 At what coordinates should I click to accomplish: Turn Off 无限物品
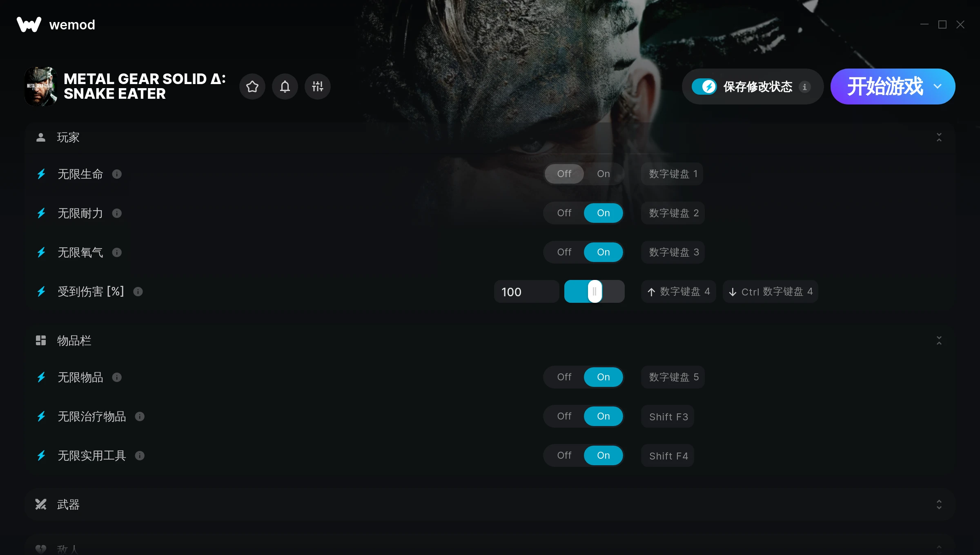(564, 377)
